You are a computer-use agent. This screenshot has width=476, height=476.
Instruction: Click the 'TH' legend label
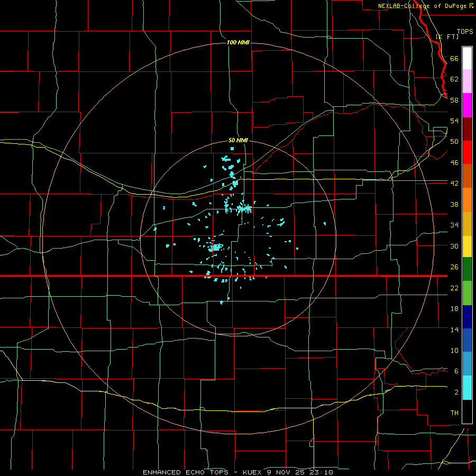coord(454,413)
